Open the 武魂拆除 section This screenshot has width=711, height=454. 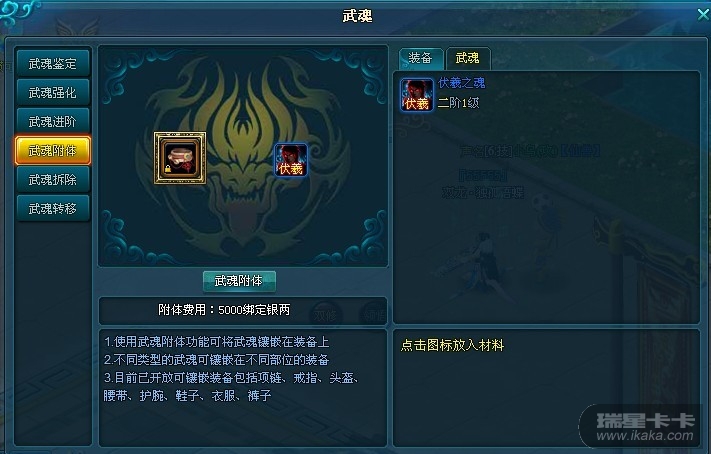point(53,180)
